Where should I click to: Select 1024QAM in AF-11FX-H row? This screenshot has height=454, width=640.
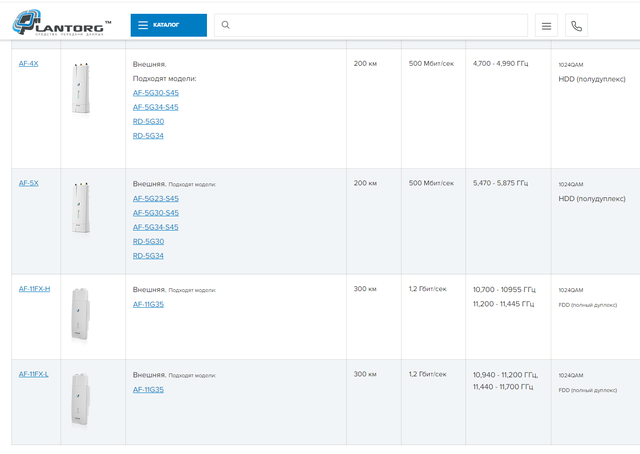tap(571, 290)
